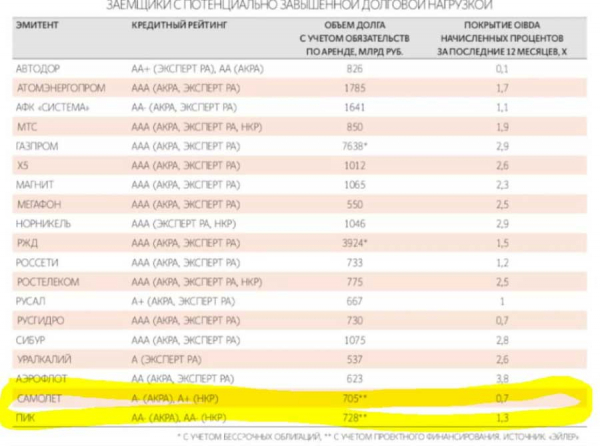
Task: Select the highlighted САМОЛЕТ issuer cell
Action: click(40, 398)
